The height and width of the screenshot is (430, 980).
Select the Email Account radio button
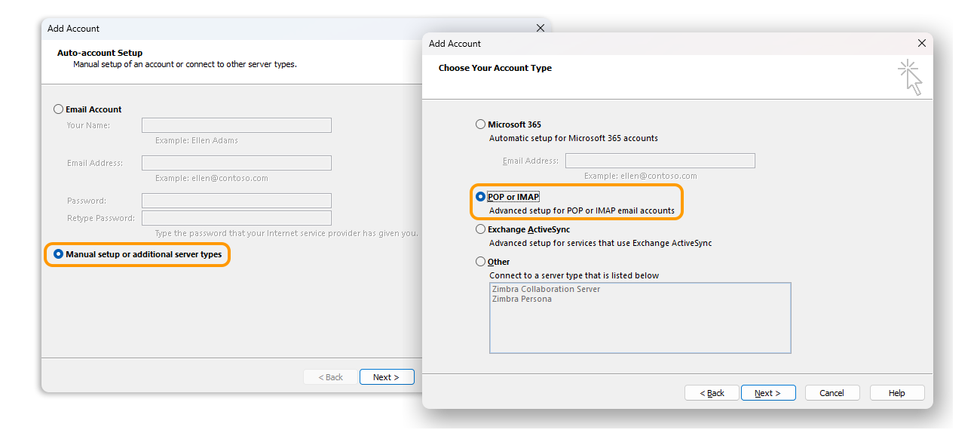click(59, 109)
